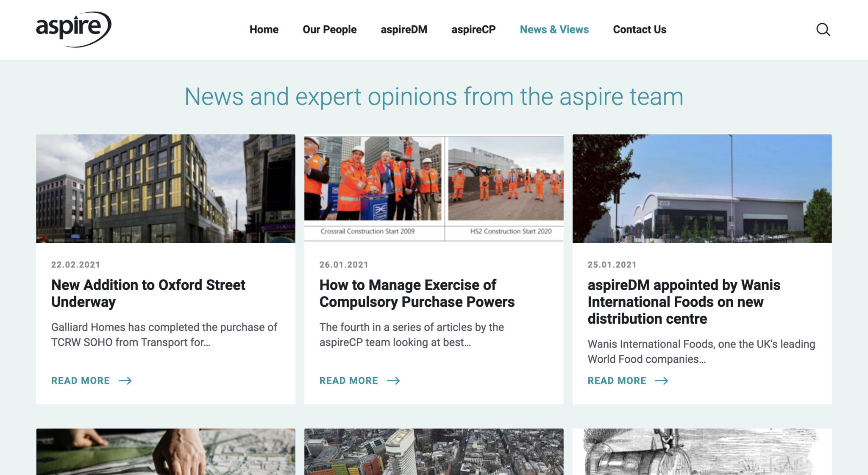Open the Contact Us page
Image resolution: width=868 pixels, height=475 pixels.
tap(640, 29)
